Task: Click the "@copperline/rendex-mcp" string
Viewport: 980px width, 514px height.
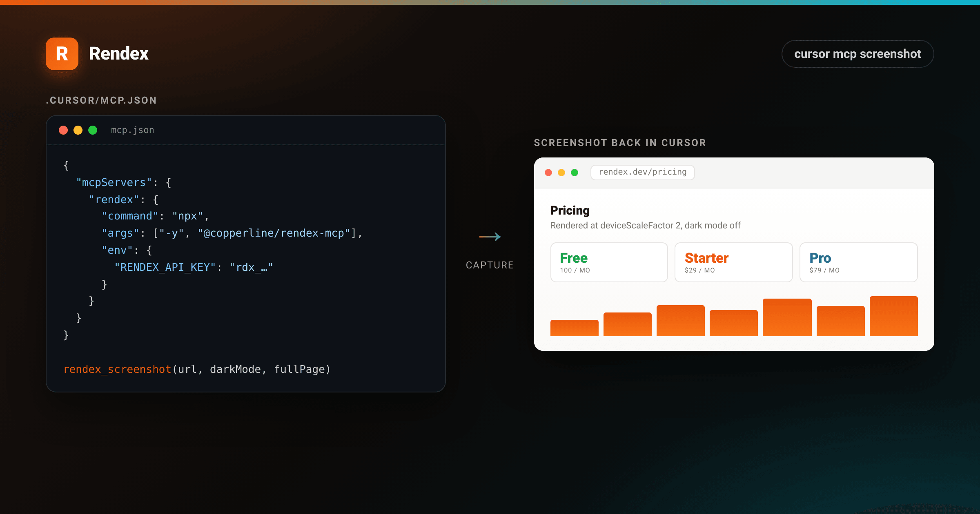Action: click(x=274, y=233)
